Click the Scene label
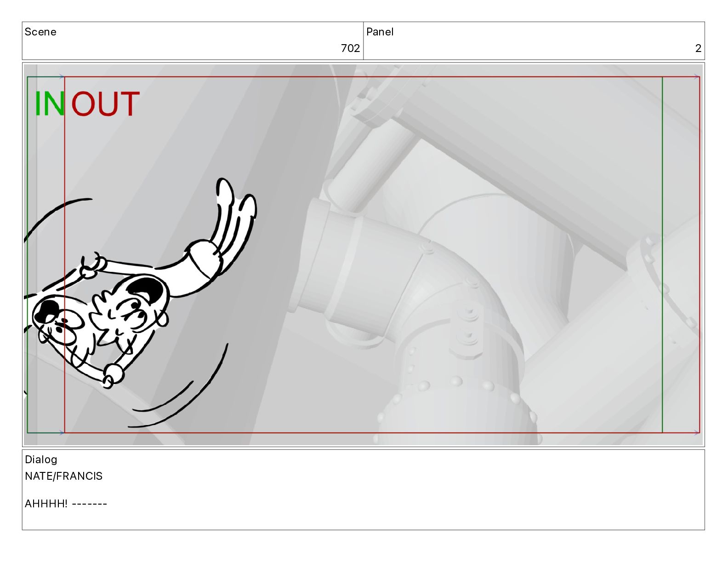 pyautogui.click(x=40, y=32)
